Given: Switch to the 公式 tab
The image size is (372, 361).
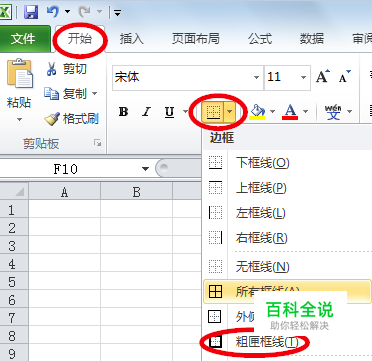Looking at the screenshot, I should 260,39.
